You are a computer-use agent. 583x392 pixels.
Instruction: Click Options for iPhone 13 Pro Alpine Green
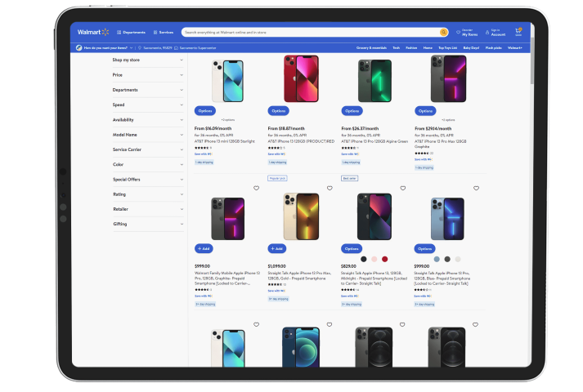pos(352,110)
